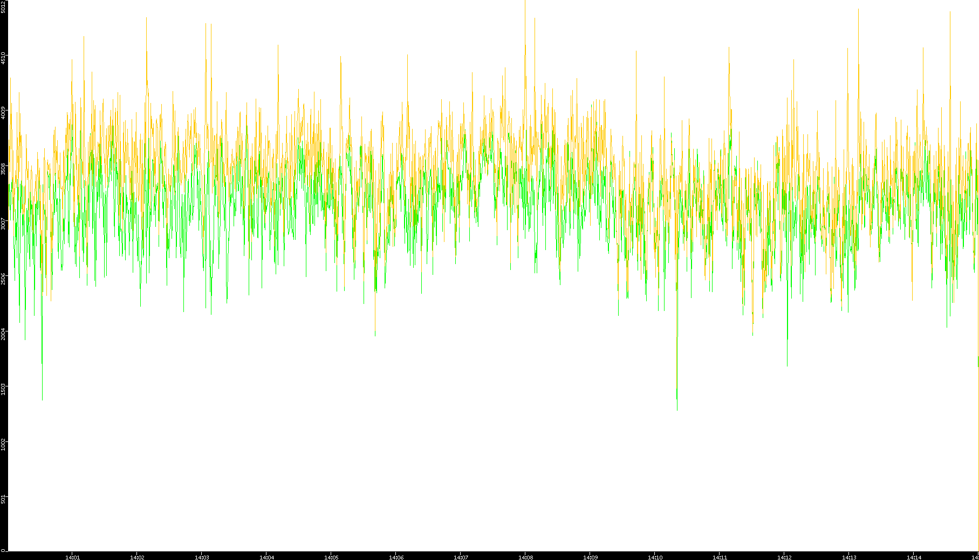Select the 14:08 time label on the axis
The height and width of the screenshot is (560, 979).
tap(525, 557)
